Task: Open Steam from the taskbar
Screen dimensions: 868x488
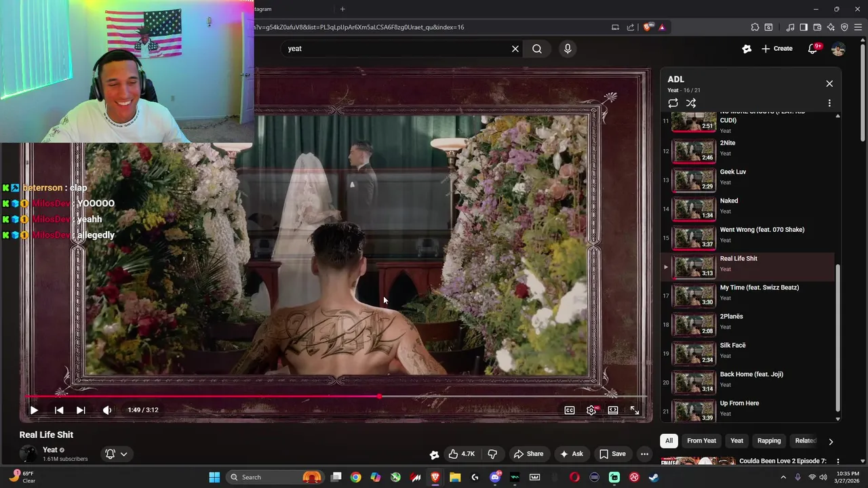Action: (654, 477)
